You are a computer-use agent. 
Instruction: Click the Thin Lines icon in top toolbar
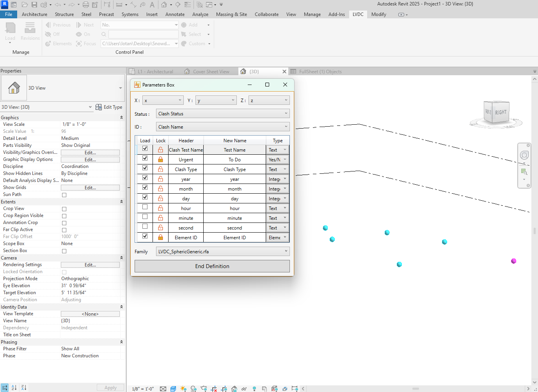coord(188,5)
